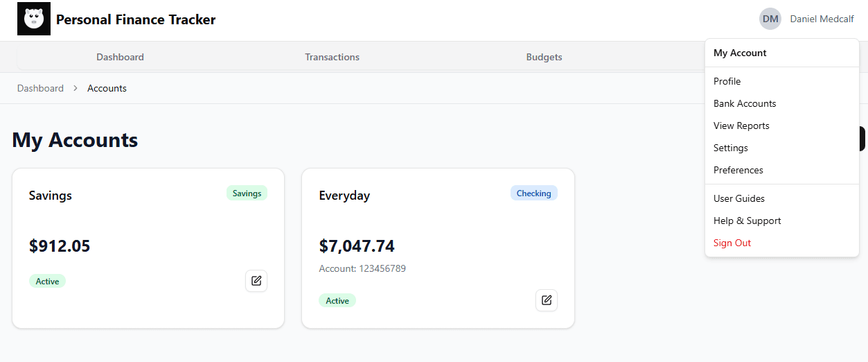Screen dimensions: 868x362
Task: Sign Out of the account
Action: (x=732, y=243)
